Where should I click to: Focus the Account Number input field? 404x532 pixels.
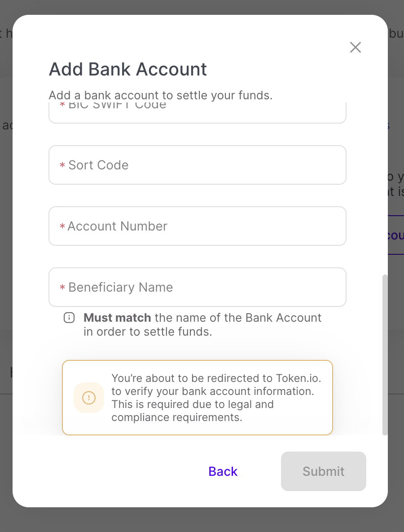[198, 226]
